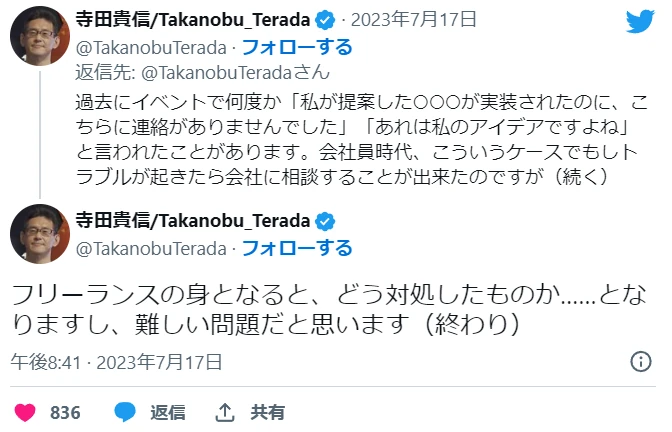Click @TakanobuTerada handle in the final tweet
The height and width of the screenshot is (432, 672).
[148, 248]
